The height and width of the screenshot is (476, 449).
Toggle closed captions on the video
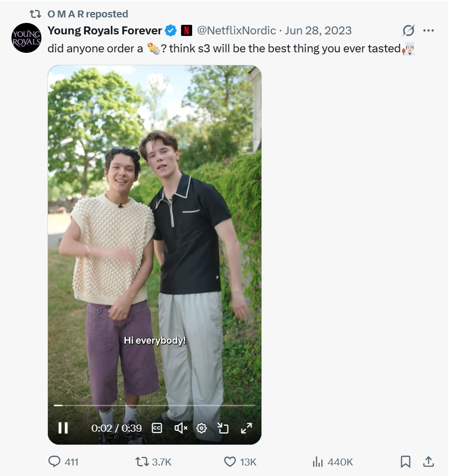157,428
